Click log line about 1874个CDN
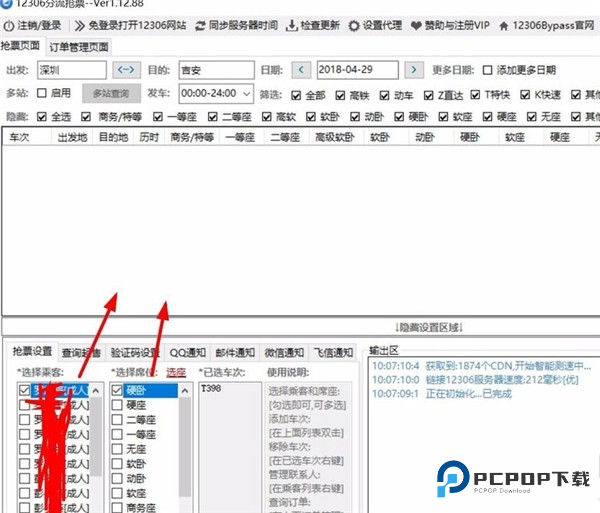This screenshot has height=513, width=600. tap(482, 366)
